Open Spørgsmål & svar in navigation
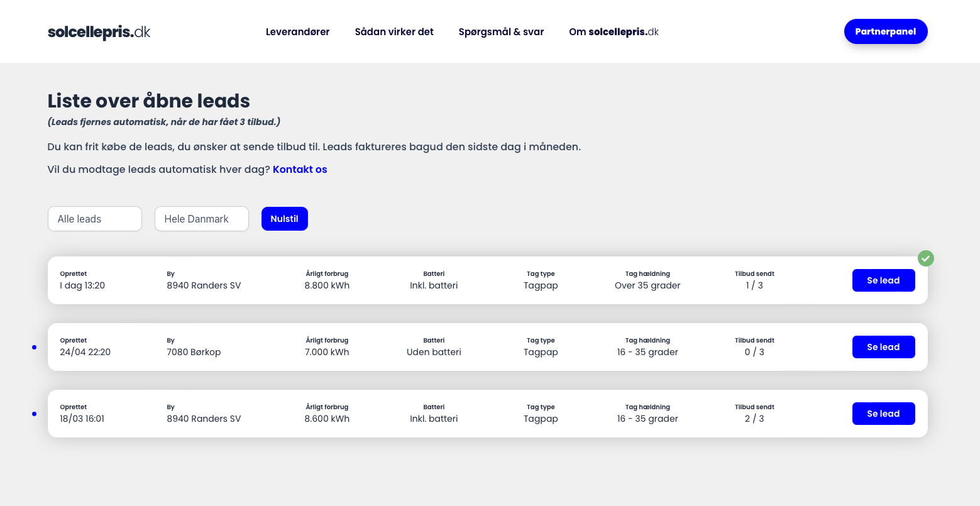The image size is (980, 506). [x=501, y=32]
